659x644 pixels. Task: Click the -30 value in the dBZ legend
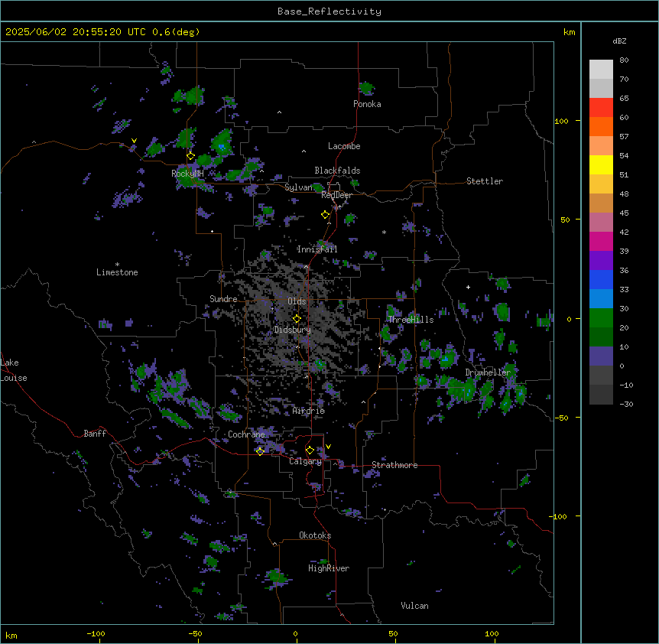click(x=626, y=404)
